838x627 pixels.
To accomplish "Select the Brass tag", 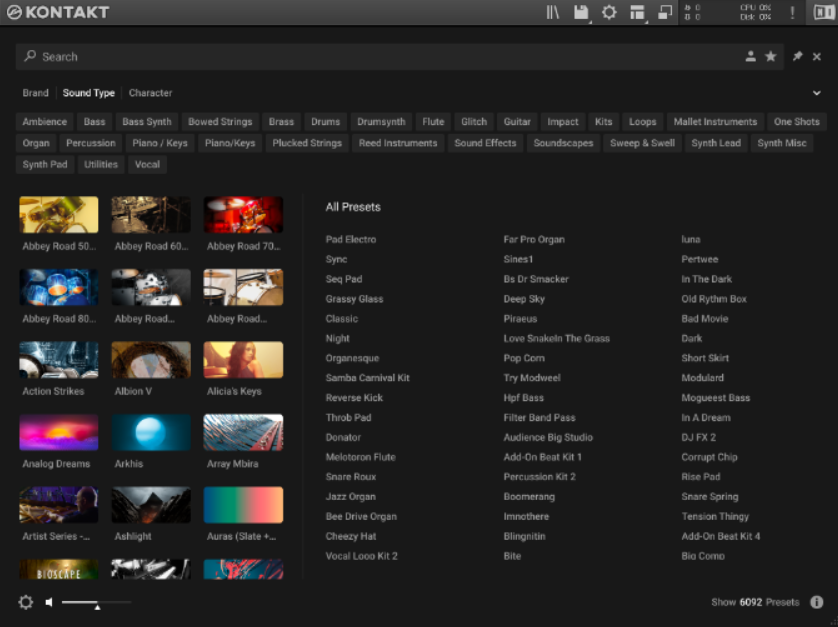I will (281, 122).
